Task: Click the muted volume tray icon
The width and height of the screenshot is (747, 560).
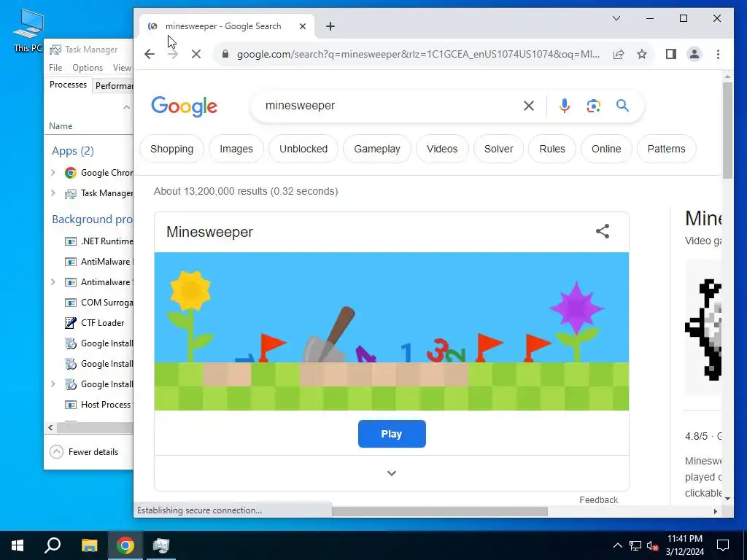Action: coord(652,545)
